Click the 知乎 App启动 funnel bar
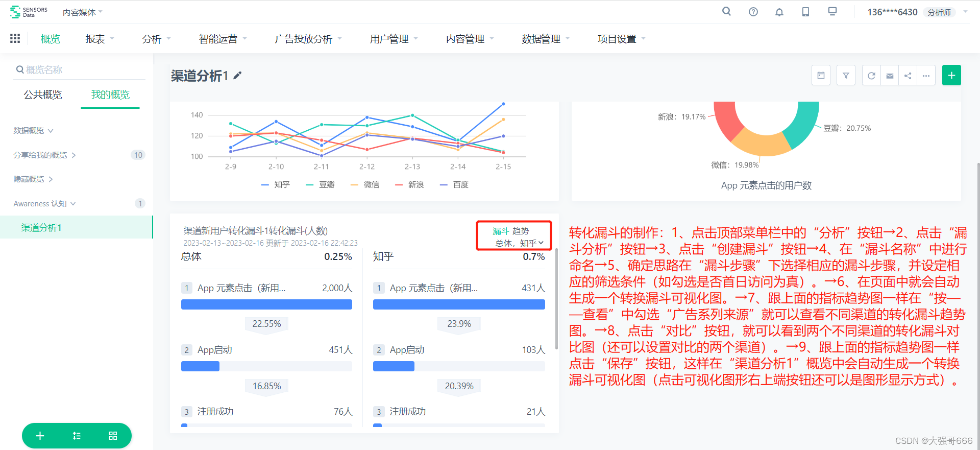The height and width of the screenshot is (450, 980). pyautogui.click(x=394, y=366)
